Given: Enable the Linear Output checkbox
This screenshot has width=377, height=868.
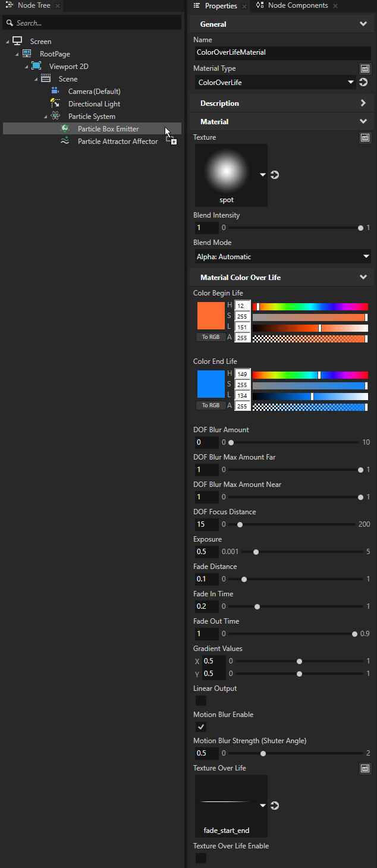Looking at the screenshot, I should pyautogui.click(x=200, y=700).
